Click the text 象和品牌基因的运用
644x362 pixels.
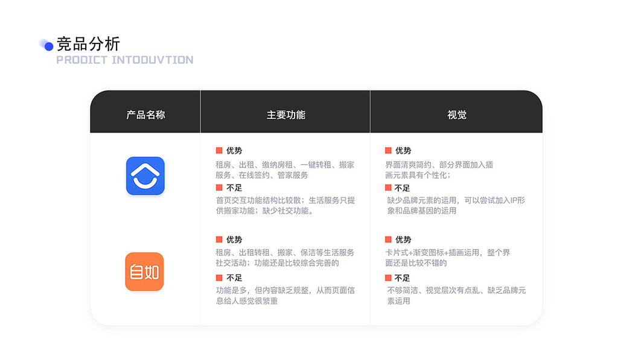[422, 211]
